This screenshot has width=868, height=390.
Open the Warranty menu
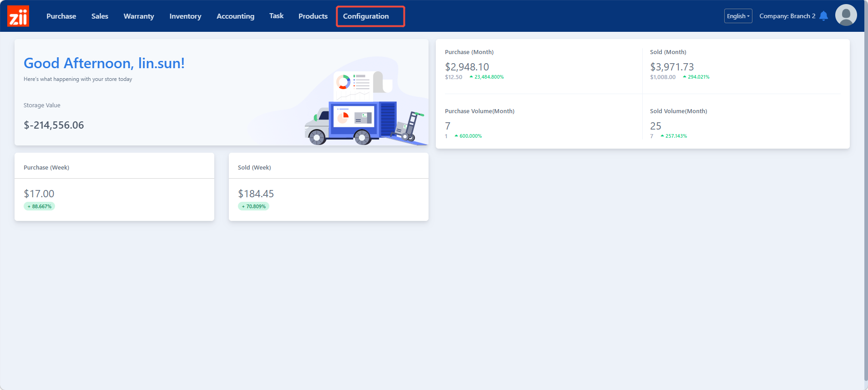point(139,16)
